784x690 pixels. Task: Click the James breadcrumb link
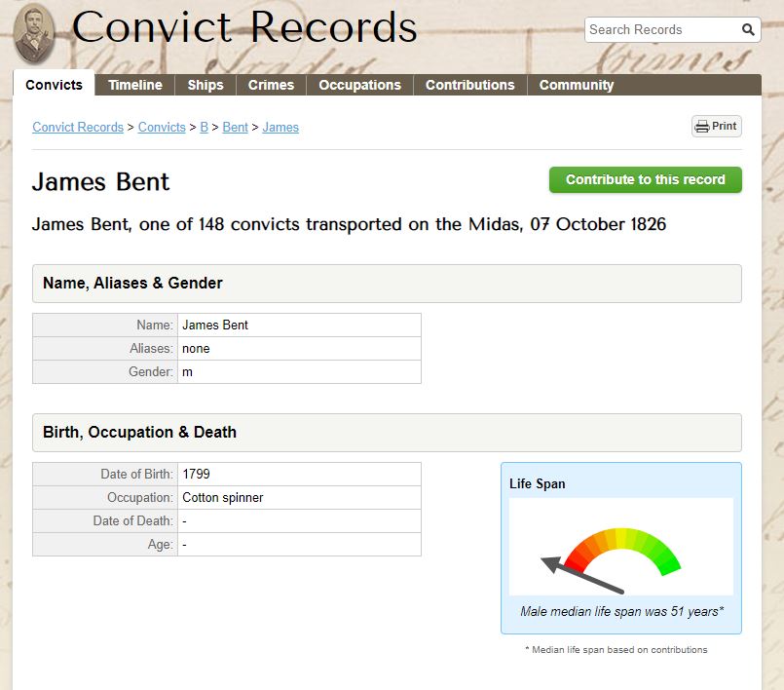coord(280,127)
